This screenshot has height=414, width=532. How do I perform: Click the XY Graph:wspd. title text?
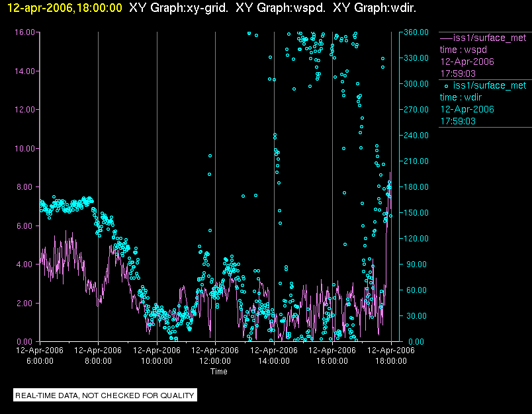point(281,8)
